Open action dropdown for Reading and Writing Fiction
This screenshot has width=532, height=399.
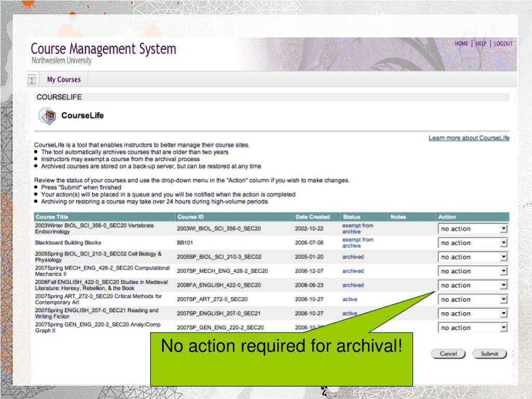coord(473,313)
